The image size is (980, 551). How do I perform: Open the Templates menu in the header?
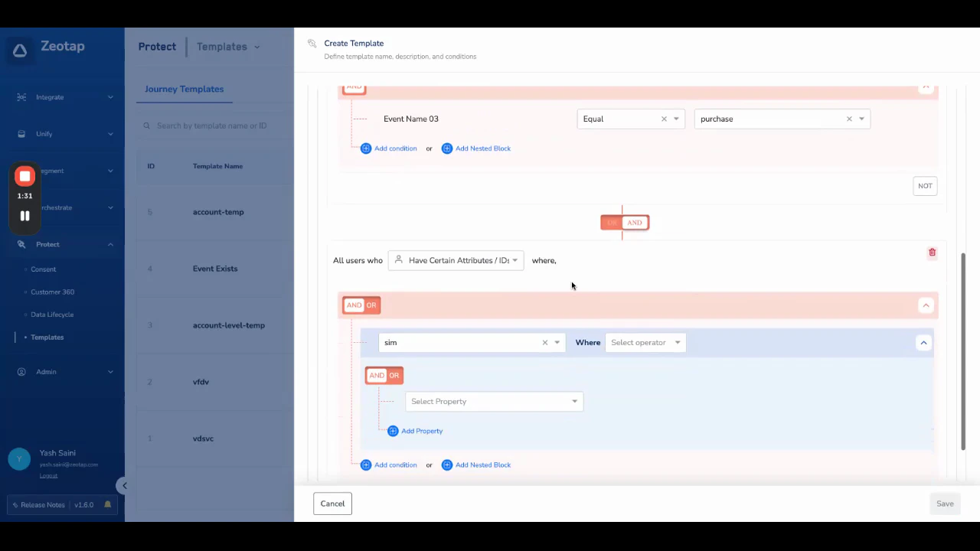pos(227,47)
